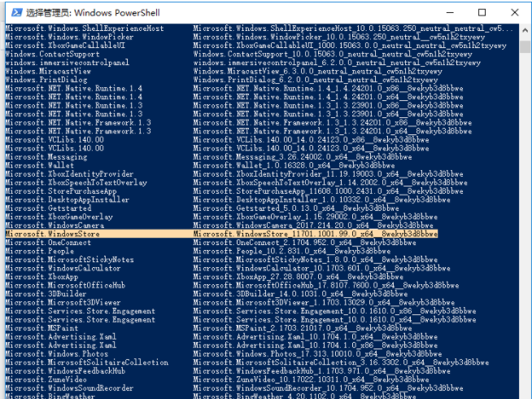Select short name Microsoft.XboxIdentityProvider

[70, 174]
